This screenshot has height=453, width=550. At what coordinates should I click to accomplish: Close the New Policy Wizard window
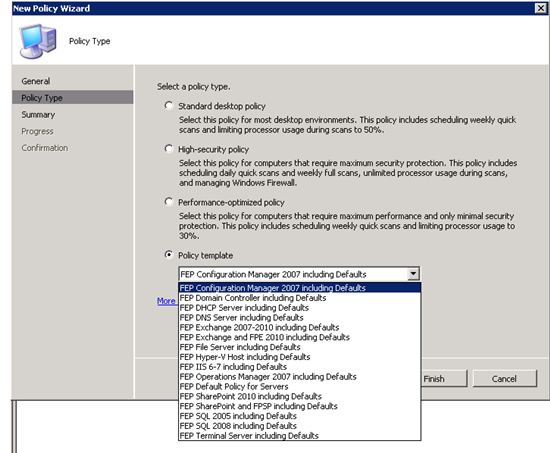pos(540,8)
